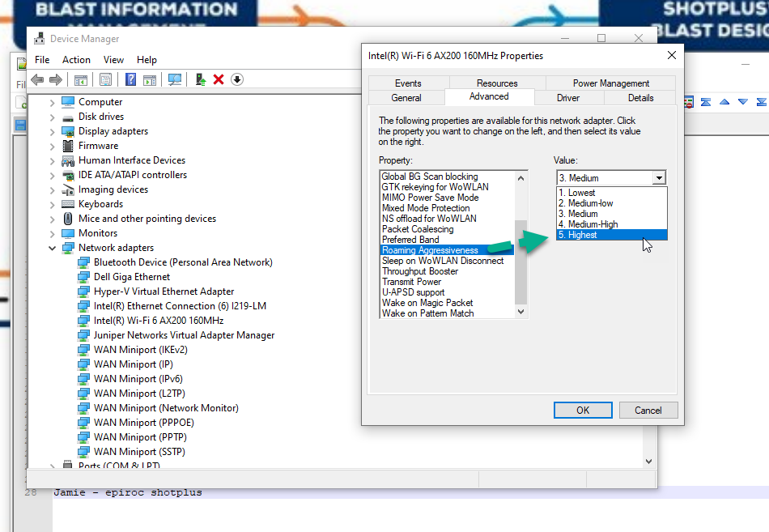This screenshot has height=532, width=769.
Task: Click the Uninstall device red X icon
Action: [x=219, y=79]
